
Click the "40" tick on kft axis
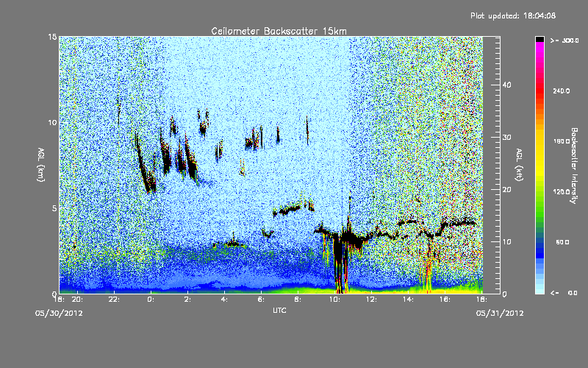506,85
